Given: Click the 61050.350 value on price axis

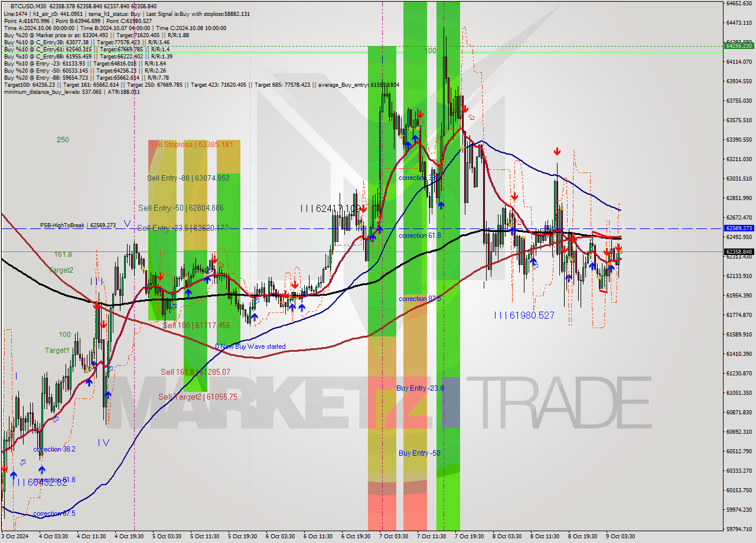Looking at the screenshot, I should click(x=739, y=392).
